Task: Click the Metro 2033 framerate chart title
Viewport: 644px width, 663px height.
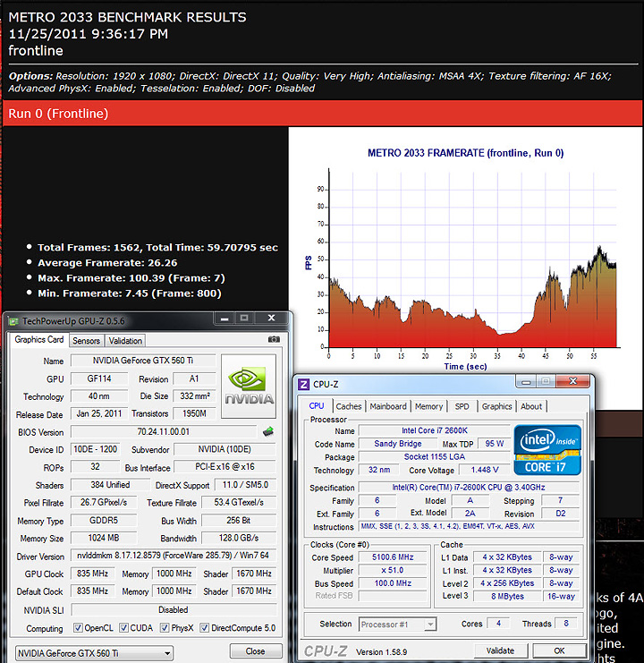Action: [x=465, y=153]
